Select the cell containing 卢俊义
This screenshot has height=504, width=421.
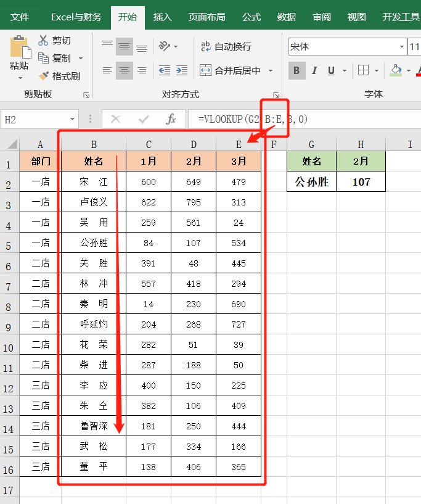pos(94,202)
